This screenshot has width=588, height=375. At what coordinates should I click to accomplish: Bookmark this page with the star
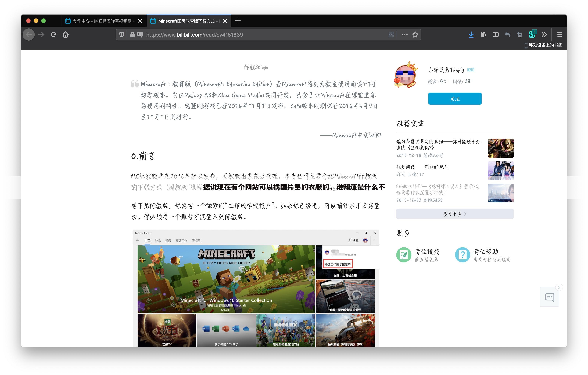coord(415,35)
